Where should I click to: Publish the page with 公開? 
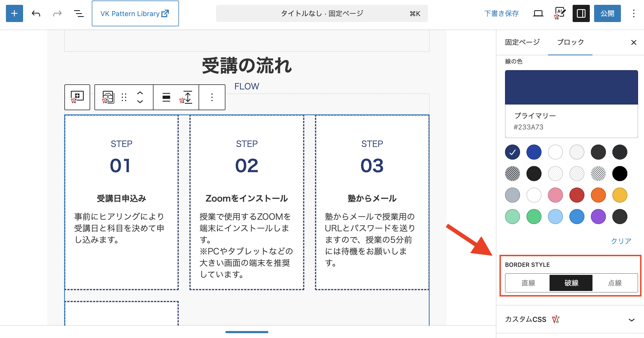[x=607, y=13]
